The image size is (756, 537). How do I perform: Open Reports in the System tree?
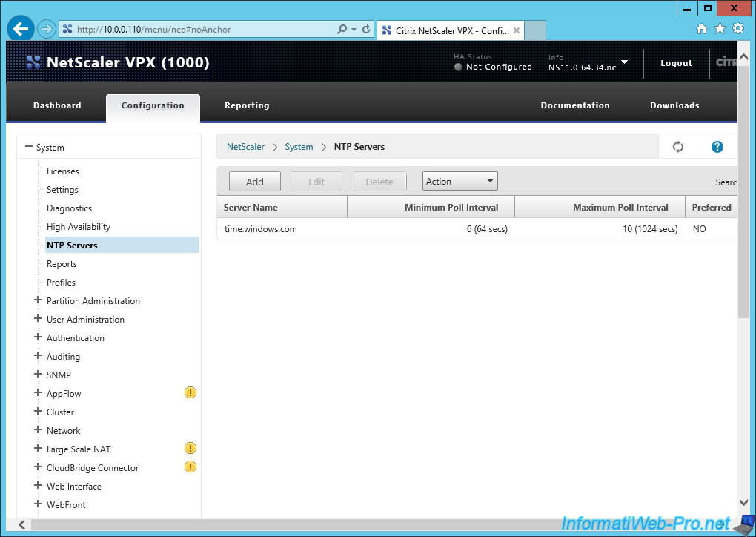[62, 264]
